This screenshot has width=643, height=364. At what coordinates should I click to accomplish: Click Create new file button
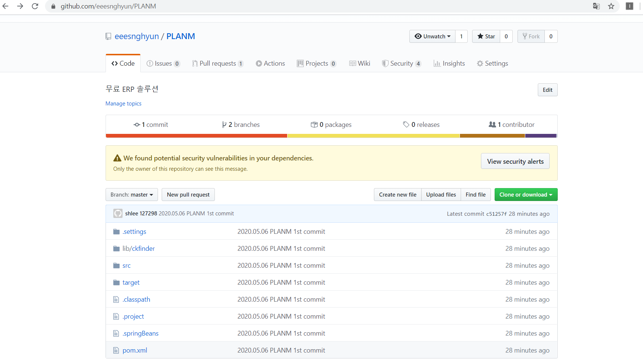coord(398,195)
